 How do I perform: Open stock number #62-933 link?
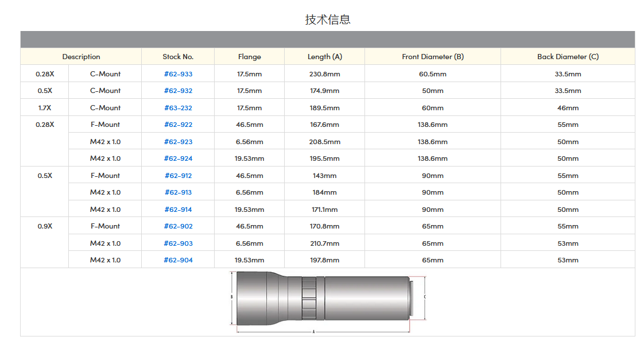pos(179,74)
